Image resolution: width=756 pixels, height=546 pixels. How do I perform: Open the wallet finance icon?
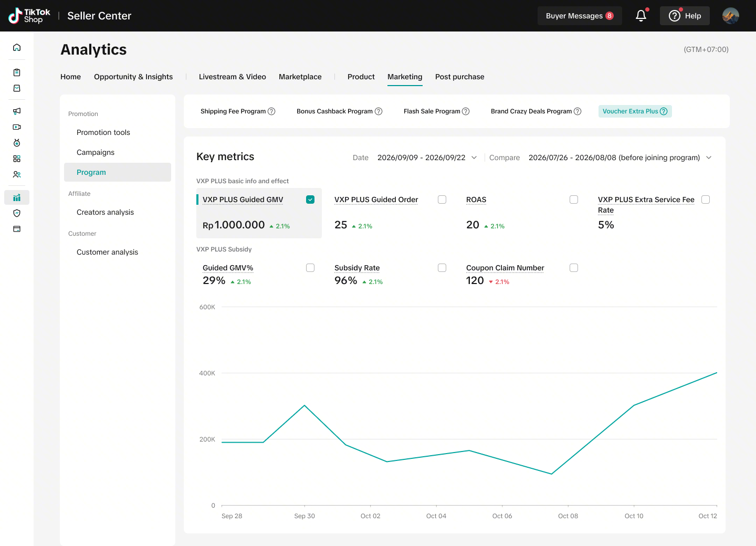tap(17, 229)
